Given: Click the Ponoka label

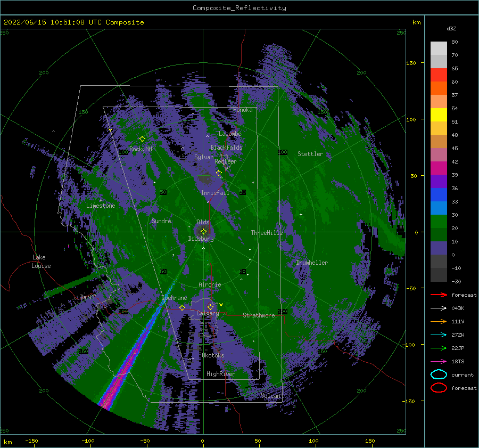Looking at the screenshot, I should (x=243, y=110).
